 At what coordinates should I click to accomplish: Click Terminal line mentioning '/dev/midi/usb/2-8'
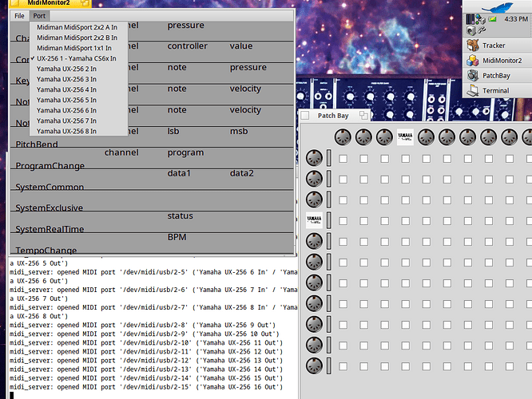pos(142,325)
